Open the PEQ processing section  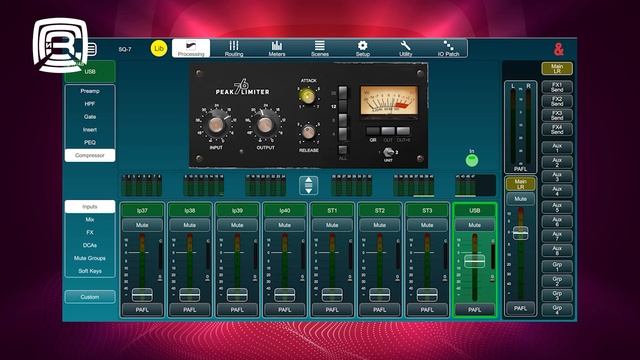point(90,142)
